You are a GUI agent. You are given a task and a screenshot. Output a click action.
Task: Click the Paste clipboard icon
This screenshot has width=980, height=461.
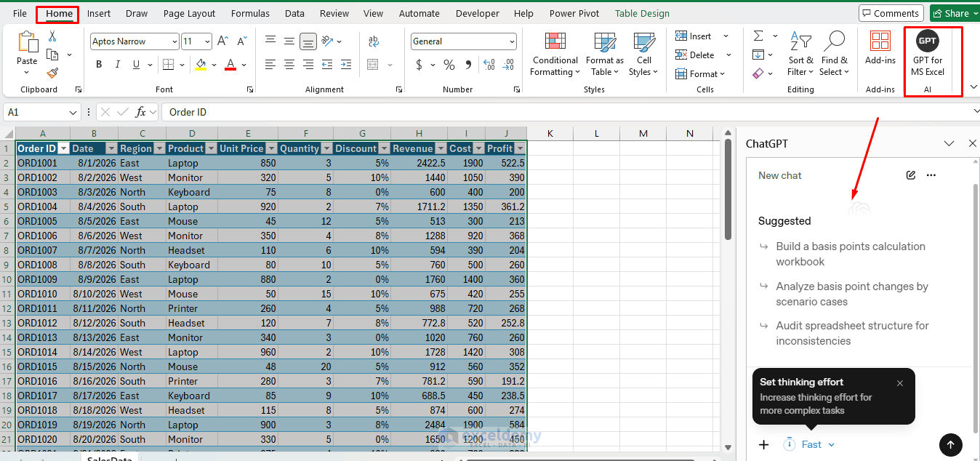[27, 42]
